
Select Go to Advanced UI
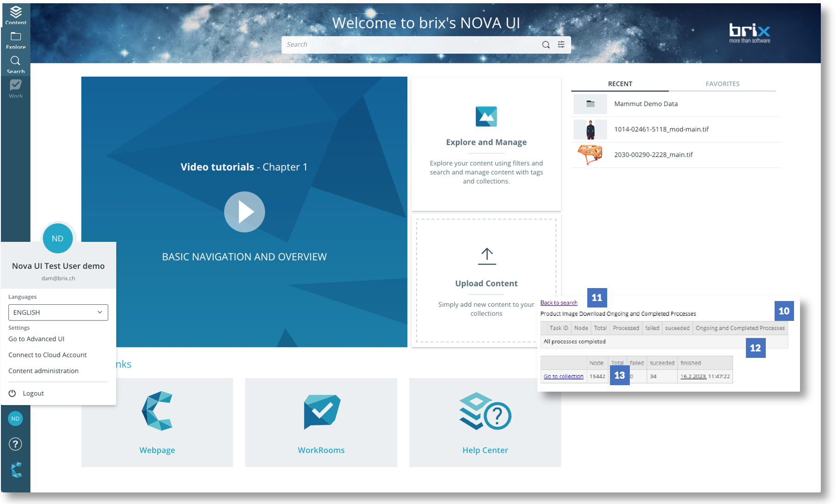(x=36, y=339)
